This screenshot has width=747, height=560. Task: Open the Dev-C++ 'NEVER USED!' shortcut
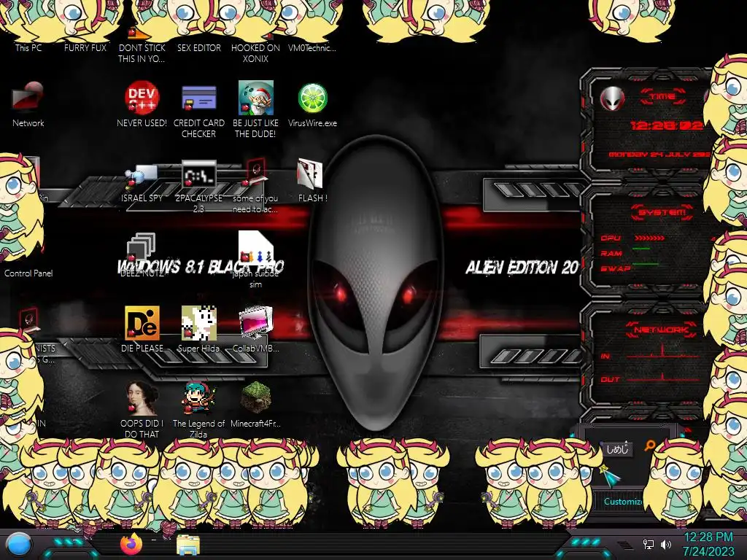click(142, 98)
